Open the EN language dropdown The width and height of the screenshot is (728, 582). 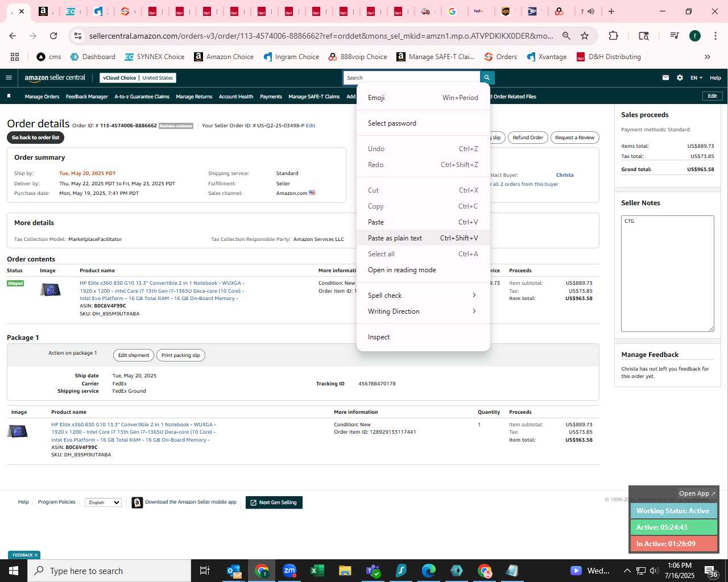(x=696, y=78)
